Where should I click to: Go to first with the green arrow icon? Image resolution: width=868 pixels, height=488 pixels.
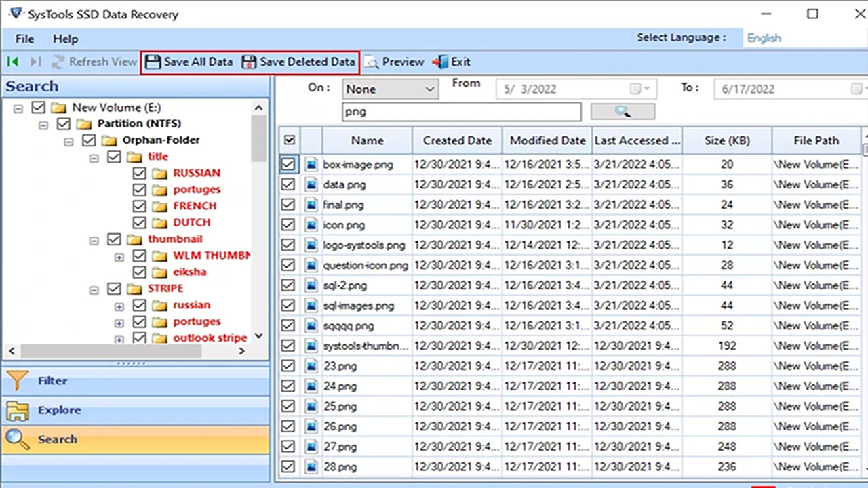(13, 62)
